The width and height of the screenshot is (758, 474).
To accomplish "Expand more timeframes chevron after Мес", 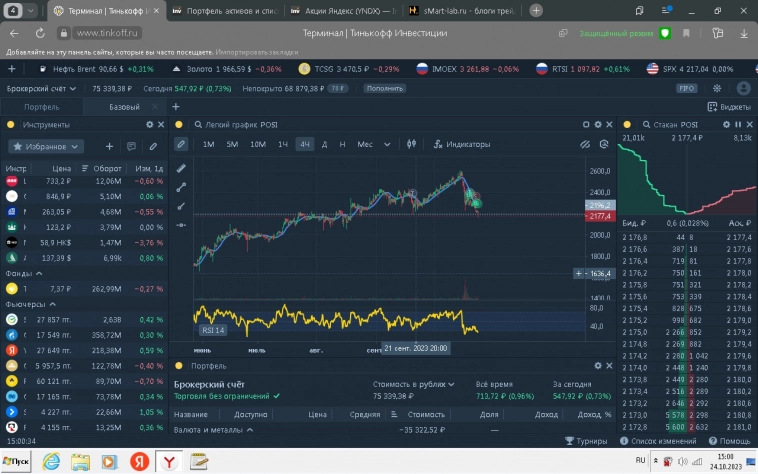I will (387, 144).
